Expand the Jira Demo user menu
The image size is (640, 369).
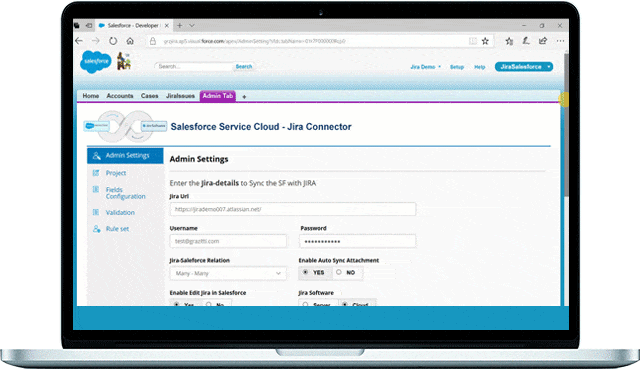tap(426, 67)
